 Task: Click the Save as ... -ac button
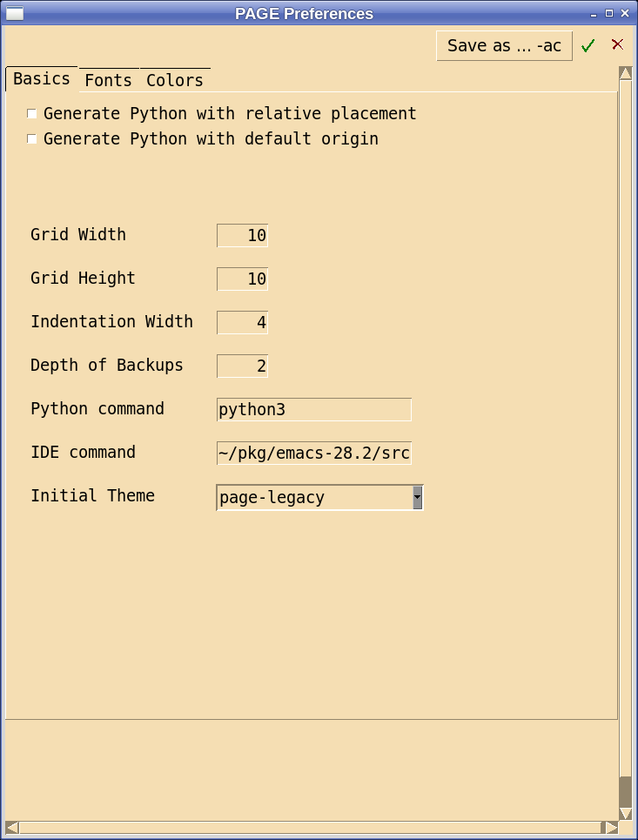(504, 45)
